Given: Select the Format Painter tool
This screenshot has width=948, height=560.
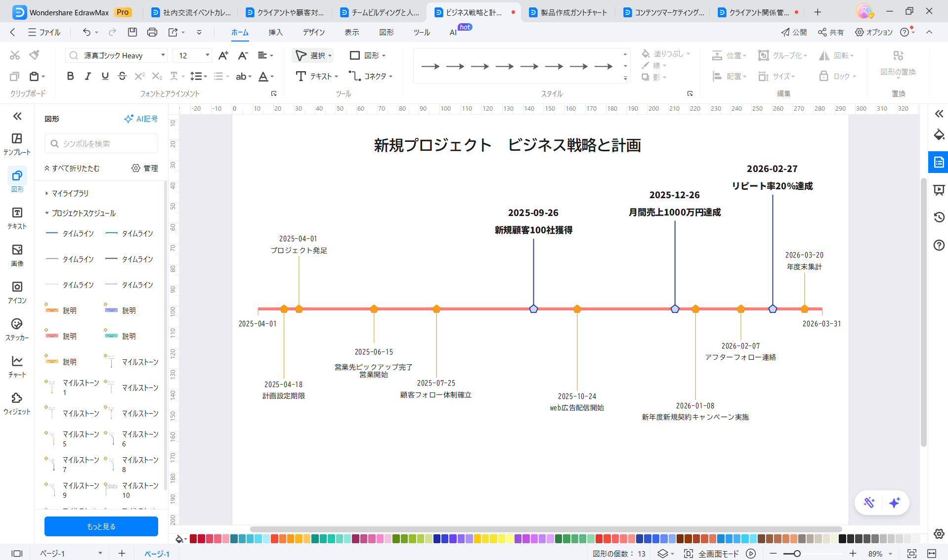Looking at the screenshot, I should [34, 55].
